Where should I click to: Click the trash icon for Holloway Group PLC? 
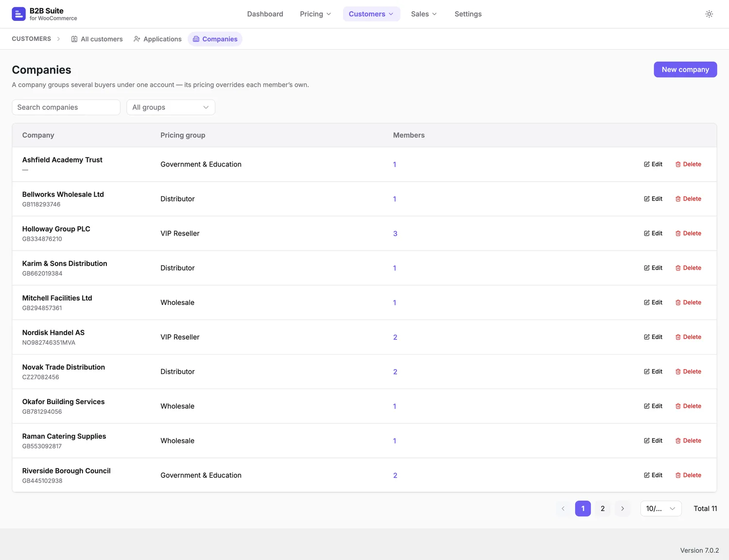click(x=678, y=233)
